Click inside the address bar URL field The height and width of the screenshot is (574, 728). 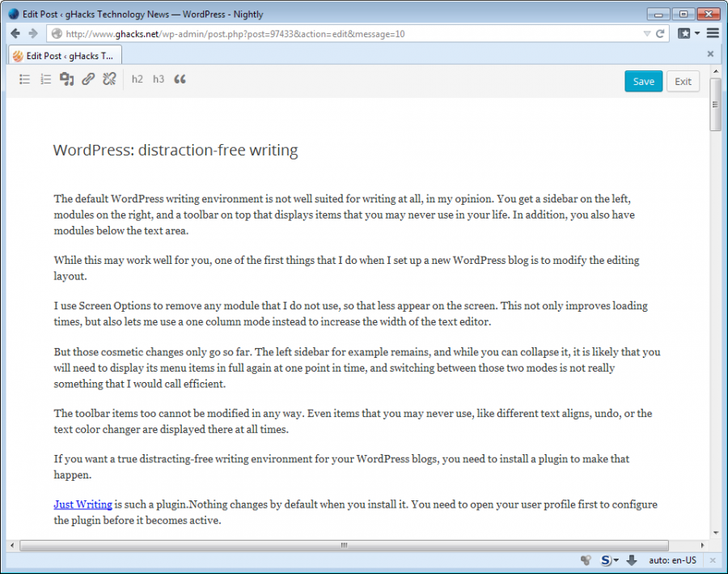click(324, 33)
